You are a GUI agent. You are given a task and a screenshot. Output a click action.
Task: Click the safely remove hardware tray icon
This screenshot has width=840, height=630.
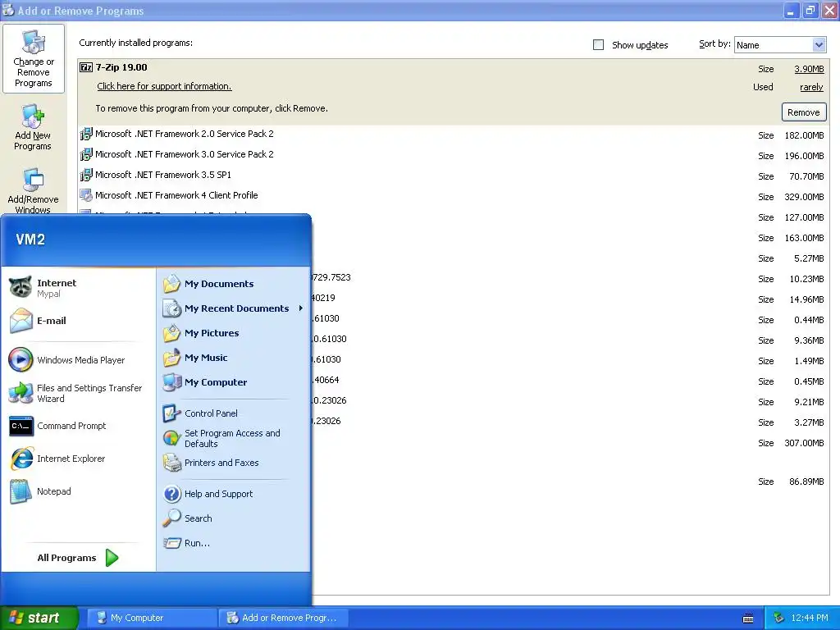pos(778,618)
